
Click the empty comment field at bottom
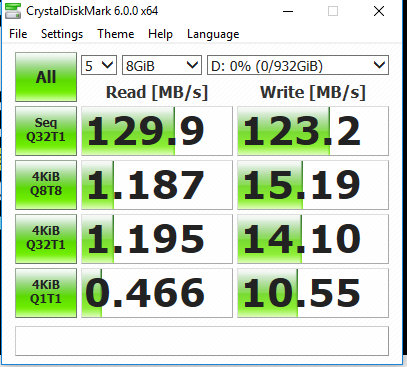pos(202,341)
